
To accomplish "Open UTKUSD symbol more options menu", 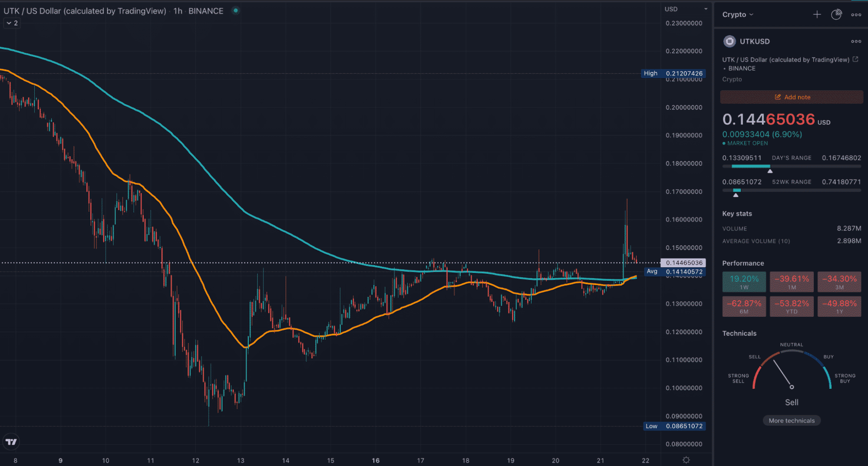I will coord(856,41).
